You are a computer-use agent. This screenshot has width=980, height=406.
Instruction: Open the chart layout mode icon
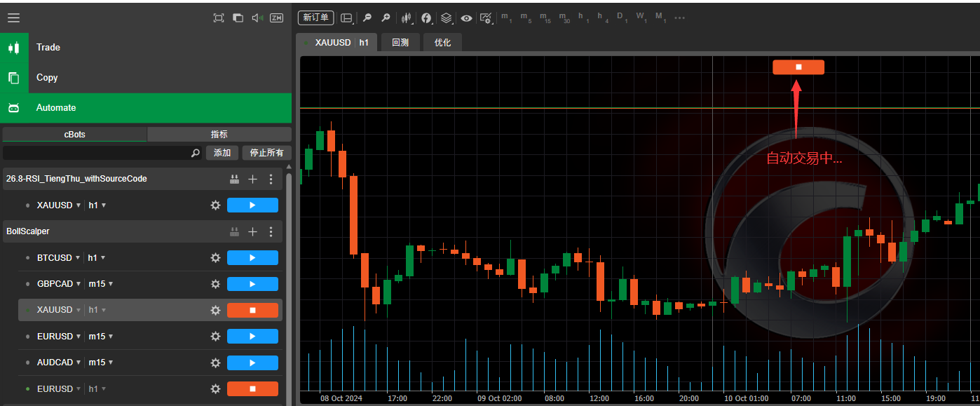click(x=347, y=18)
